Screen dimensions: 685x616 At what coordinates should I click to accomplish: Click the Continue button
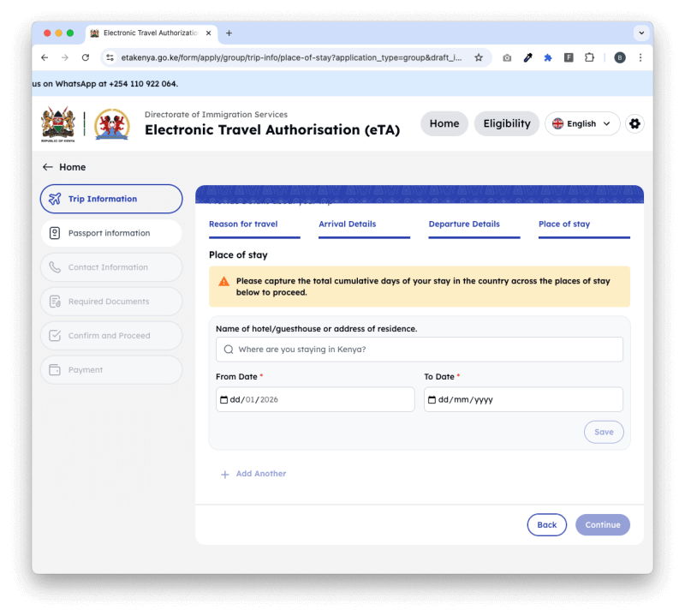pos(603,524)
